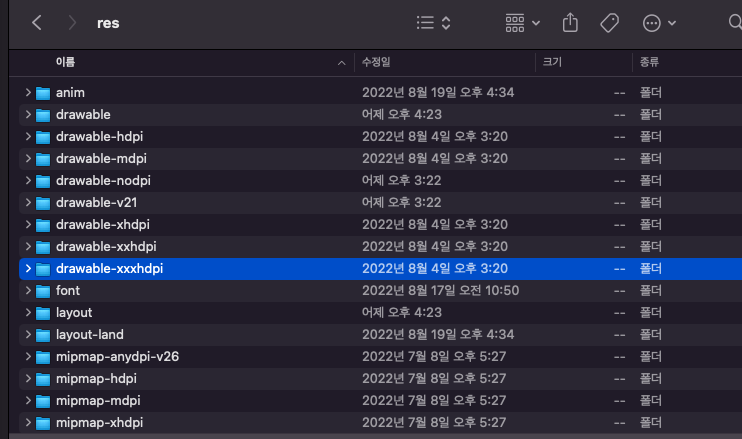
Task: Expand the font folder
Action: tap(28, 290)
